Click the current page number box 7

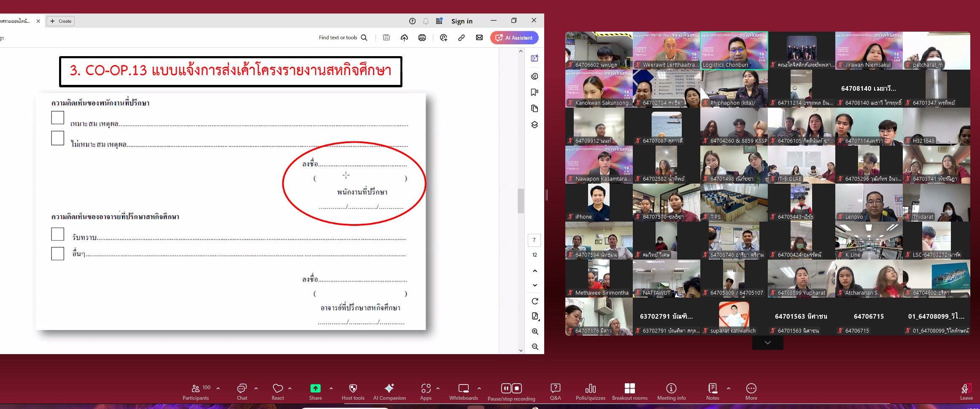[535, 240]
